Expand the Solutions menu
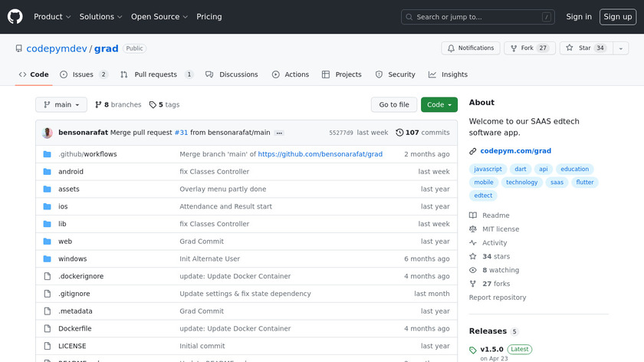The width and height of the screenshot is (644, 362). click(100, 17)
